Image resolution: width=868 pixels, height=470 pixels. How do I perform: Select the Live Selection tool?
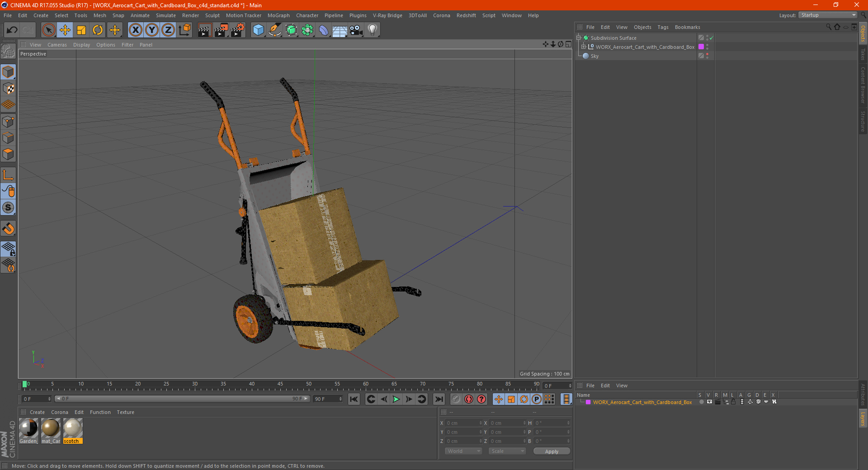coord(48,30)
